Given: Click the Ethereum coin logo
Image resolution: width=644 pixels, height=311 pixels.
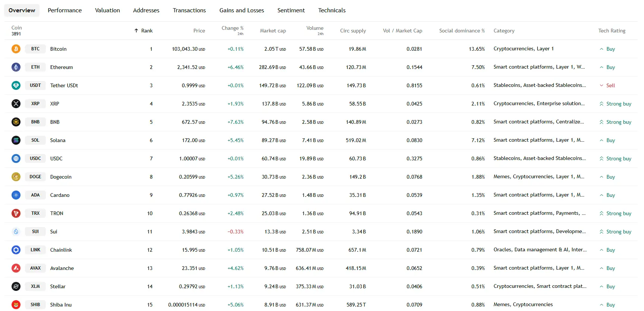Looking at the screenshot, I should pyautogui.click(x=16, y=67).
